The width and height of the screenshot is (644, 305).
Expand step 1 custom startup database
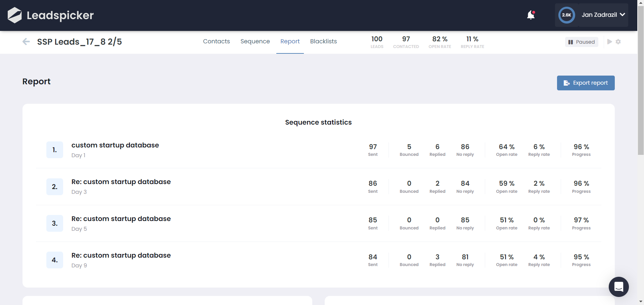tap(115, 145)
